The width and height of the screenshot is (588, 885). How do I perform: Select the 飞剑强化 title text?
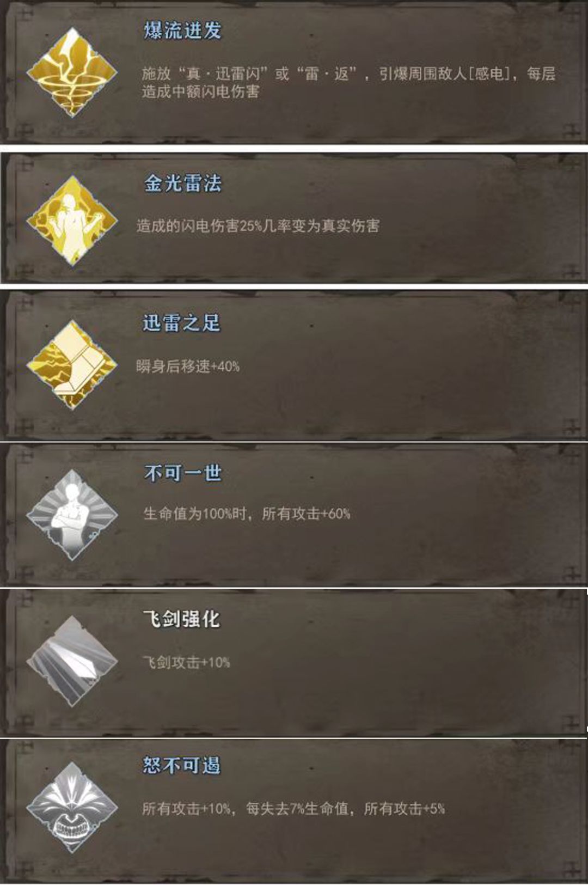coord(181,619)
